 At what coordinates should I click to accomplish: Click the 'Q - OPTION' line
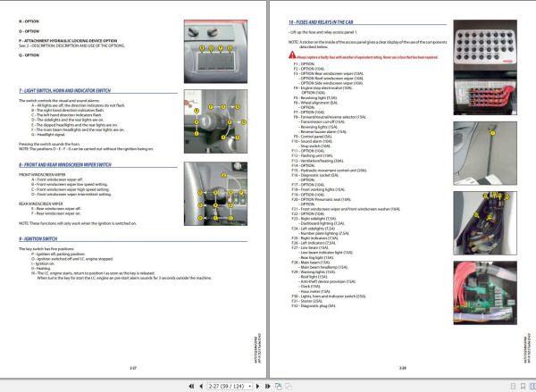coord(29,55)
